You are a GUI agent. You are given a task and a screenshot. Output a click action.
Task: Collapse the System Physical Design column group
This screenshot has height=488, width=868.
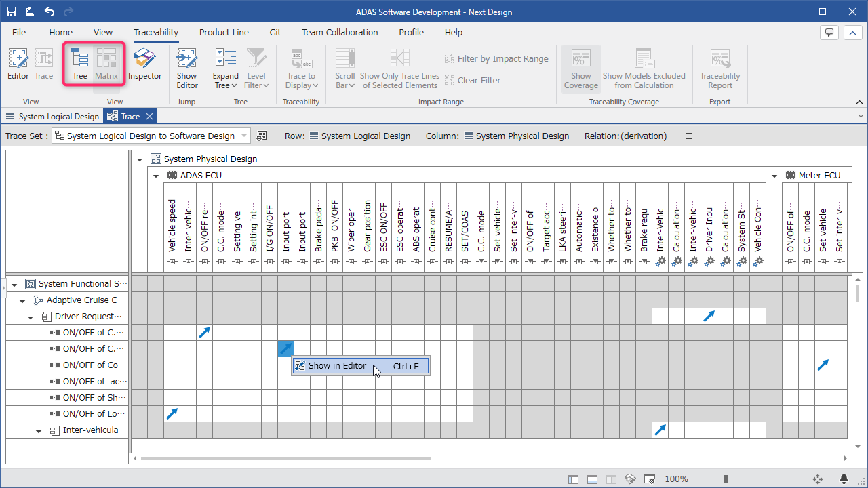coord(140,159)
